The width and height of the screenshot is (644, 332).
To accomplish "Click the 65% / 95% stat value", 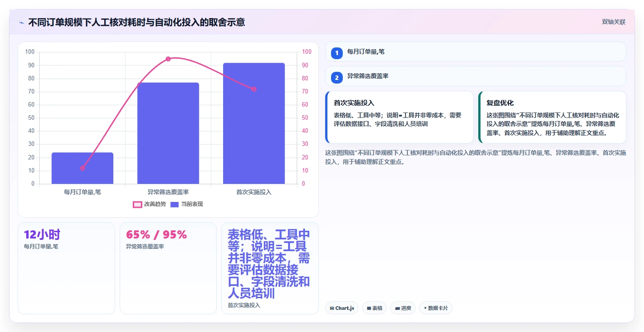I will coord(156,234).
